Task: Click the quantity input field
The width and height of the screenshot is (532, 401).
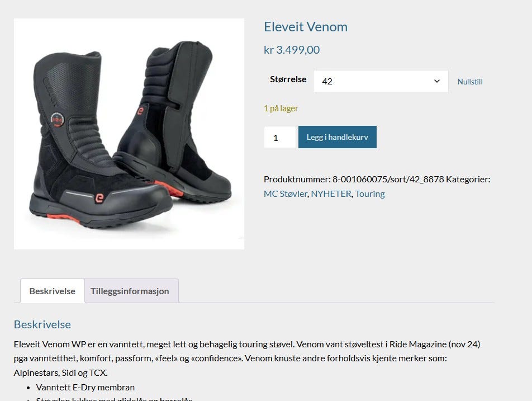Action: [279, 137]
